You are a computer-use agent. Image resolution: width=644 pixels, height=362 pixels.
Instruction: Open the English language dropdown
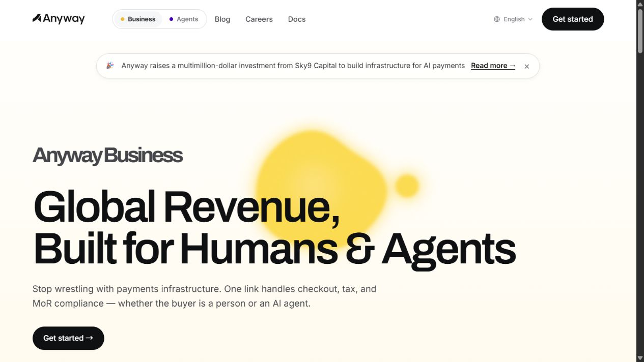tap(513, 19)
